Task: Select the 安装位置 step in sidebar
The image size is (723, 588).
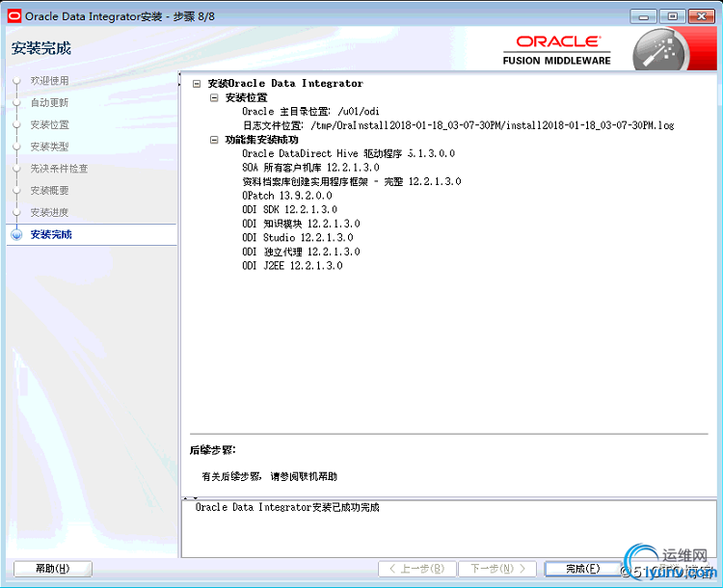Action: (50, 124)
